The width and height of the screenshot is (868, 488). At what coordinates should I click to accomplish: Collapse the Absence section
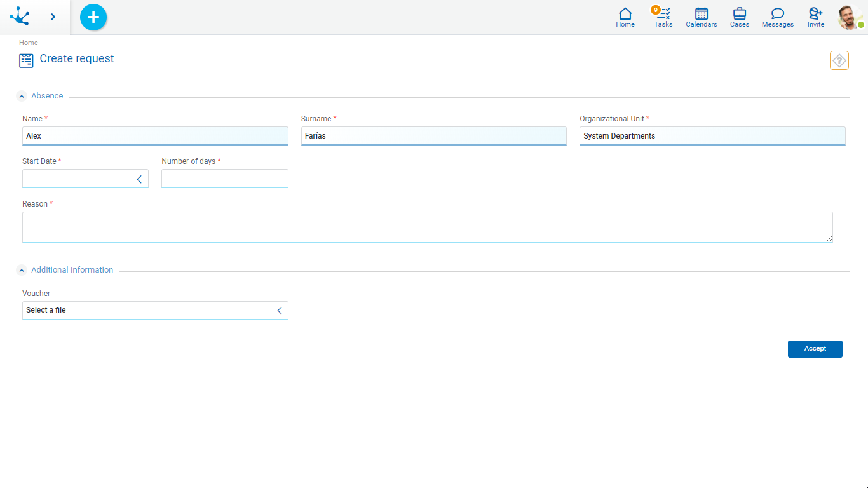22,97
